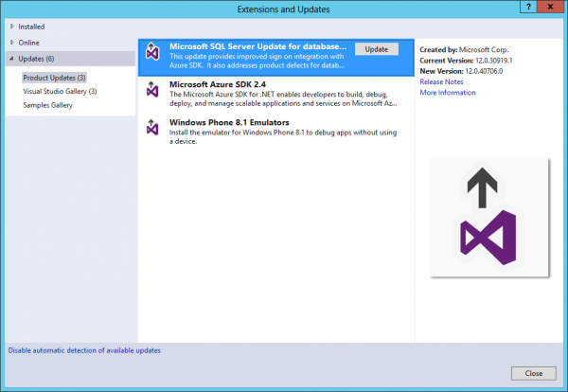The height and width of the screenshot is (392, 568).
Task: Select the Installed category
Action: pyautogui.click(x=31, y=27)
